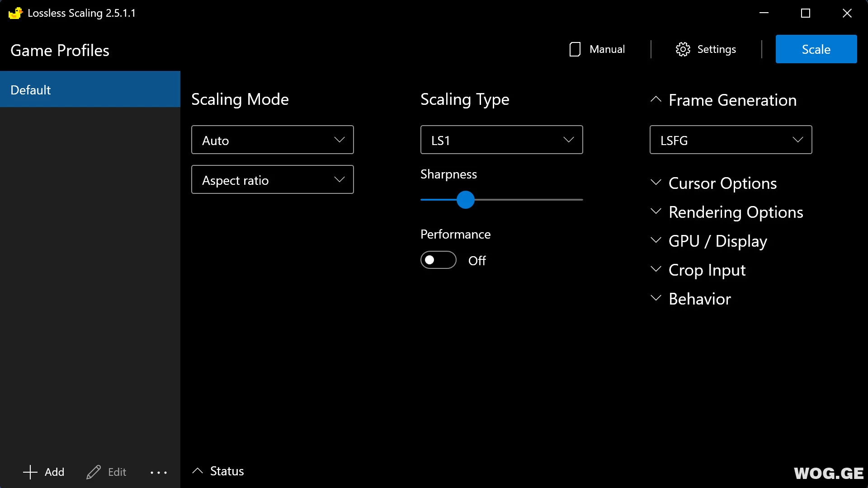
Task: Click the Sharpness slider handle
Action: pyautogui.click(x=465, y=200)
